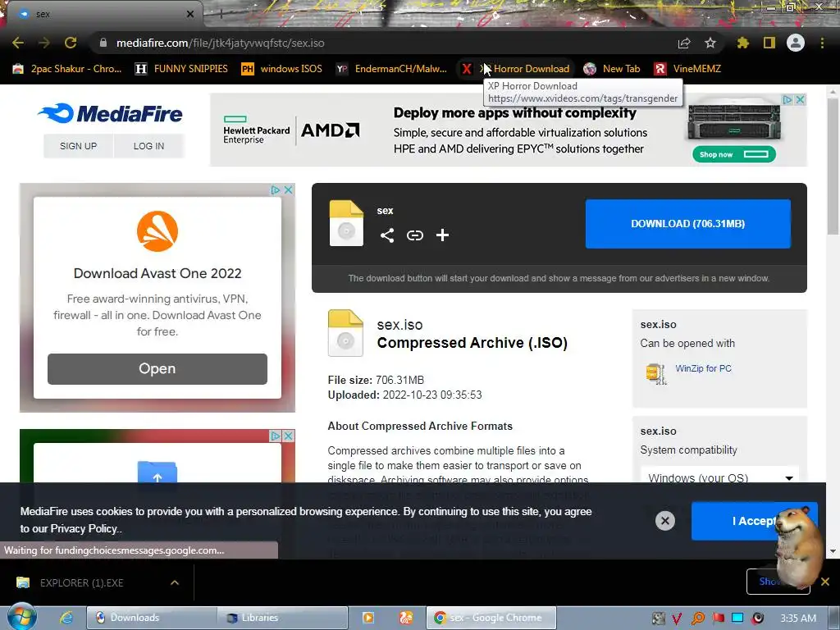Open 2pac Shakur bookmark

67,69
